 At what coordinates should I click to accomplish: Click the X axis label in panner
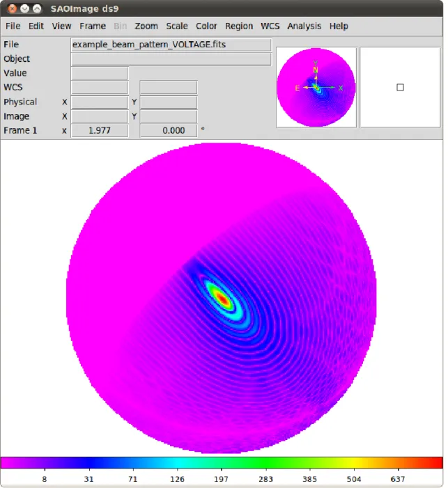(x=341, y=88)
